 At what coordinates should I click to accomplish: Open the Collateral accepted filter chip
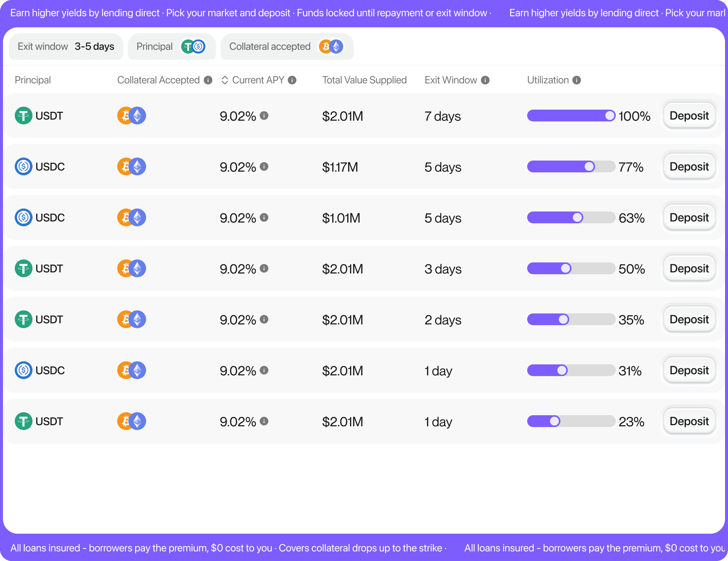click(287, 47)
